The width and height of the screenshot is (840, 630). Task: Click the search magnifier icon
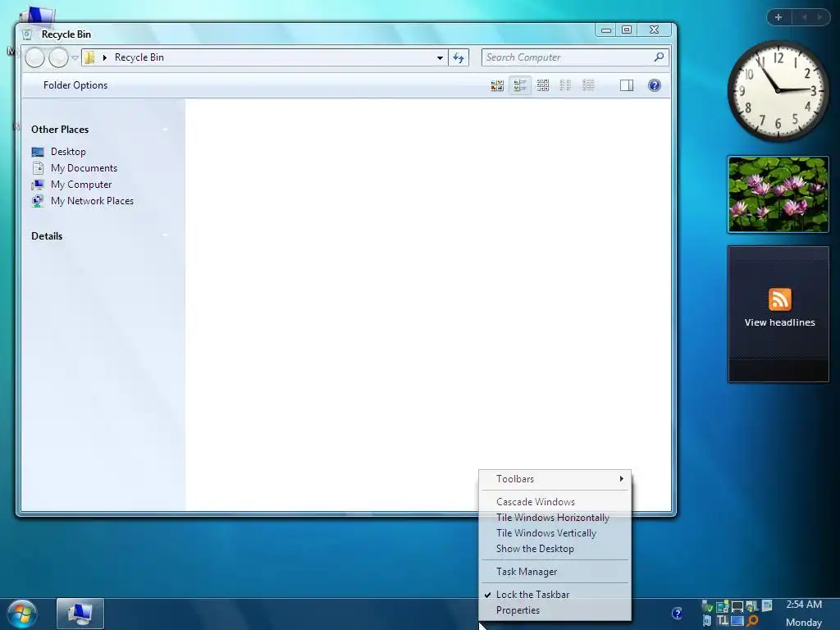pyautogui.click(x=659, y=57)
